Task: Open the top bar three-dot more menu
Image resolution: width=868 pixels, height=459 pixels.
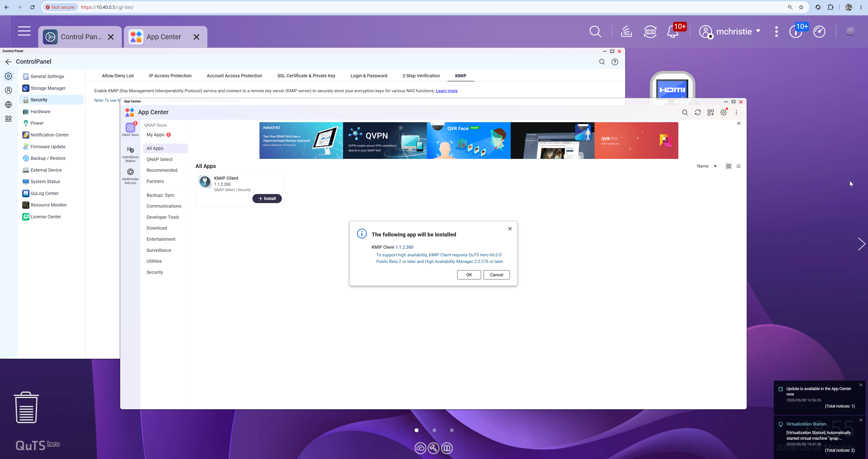Action: [x=776, y=31]
